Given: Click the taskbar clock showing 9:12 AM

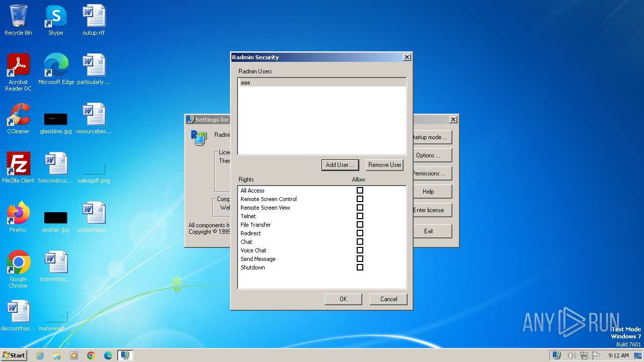Looking at the screenshot, I should click(618, 355).
